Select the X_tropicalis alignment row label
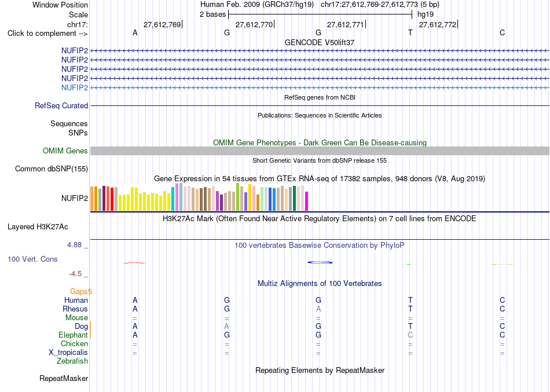The width and height of the screenshot is (550, 392). click(x=68, y=353)
